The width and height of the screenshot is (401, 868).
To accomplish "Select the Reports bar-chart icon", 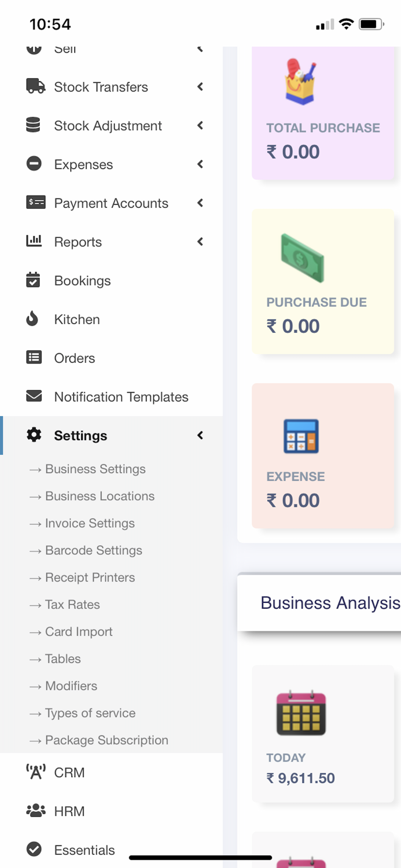I will [x=34, y=242].
